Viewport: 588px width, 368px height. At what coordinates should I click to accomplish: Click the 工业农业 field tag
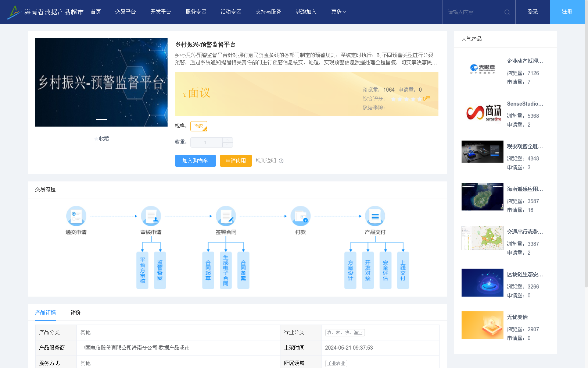[x=336, y=364]
